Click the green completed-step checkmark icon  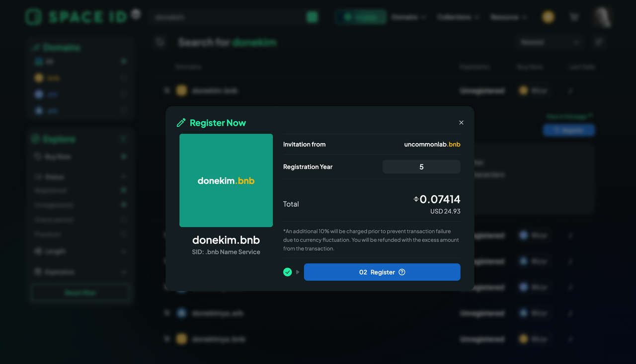287,272
